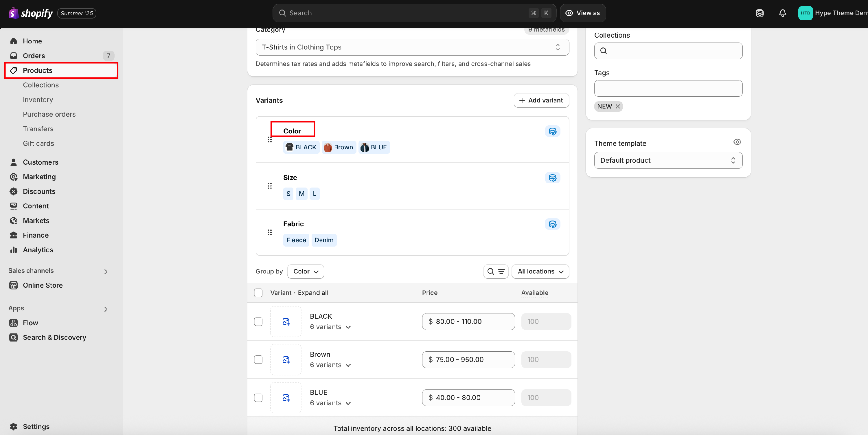Screen dimensions: 868x435
Task: Select the BLACK color value chip
Action: tap(301, 148)
